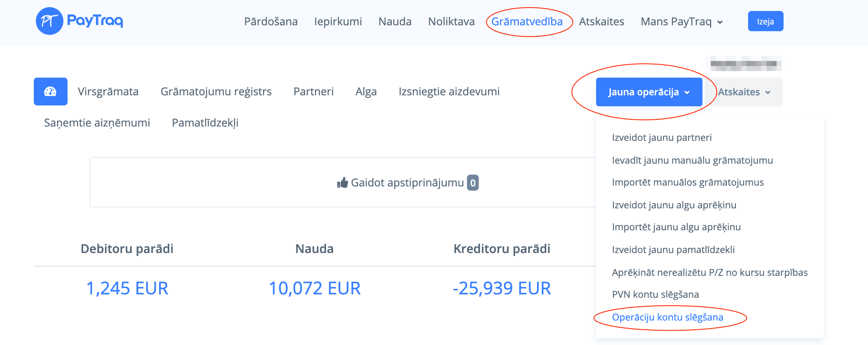868x345 pixels.
Task: Choose PVN kontu slēgšana menu entry
Action: pyautogui.click(x=655, y=294)
